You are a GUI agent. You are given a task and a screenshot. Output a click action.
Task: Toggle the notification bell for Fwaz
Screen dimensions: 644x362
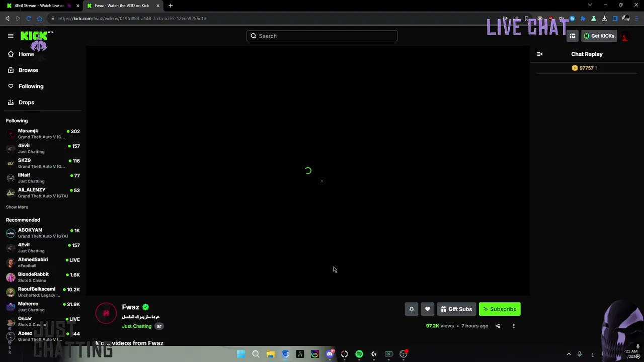point(411,309)
